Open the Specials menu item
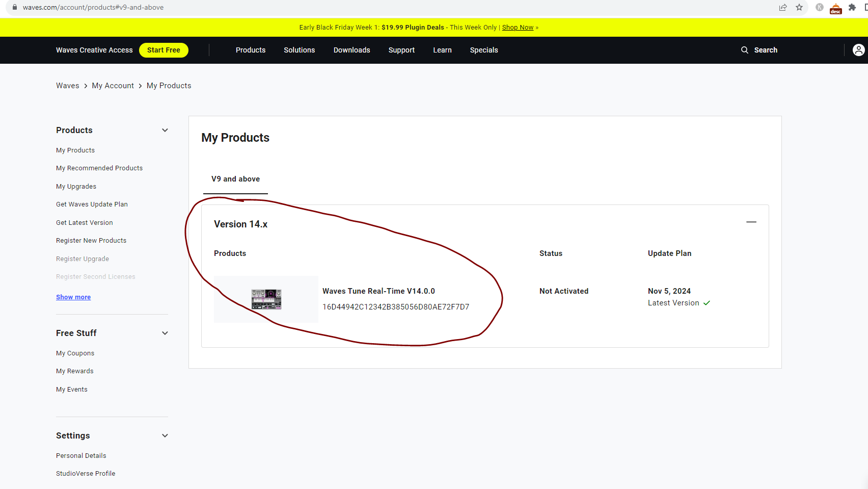This screenshot has height=489, width=868. tap(483, 50)
